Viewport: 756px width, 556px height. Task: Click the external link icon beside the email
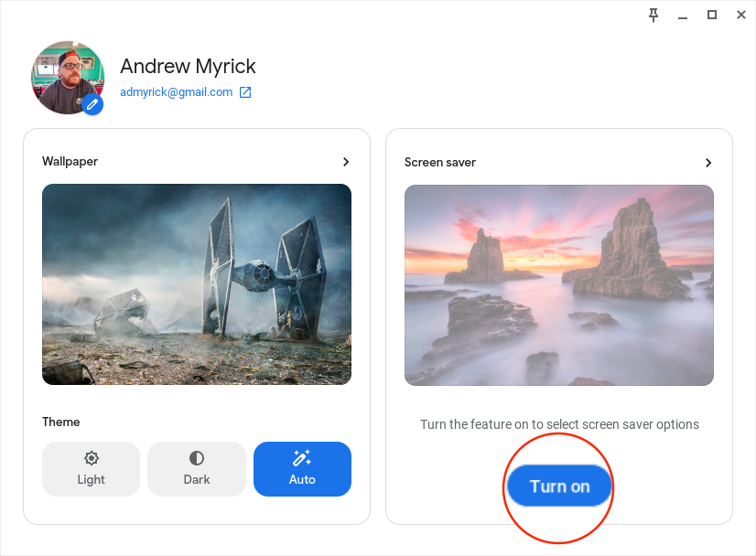[x=245, y=92]
